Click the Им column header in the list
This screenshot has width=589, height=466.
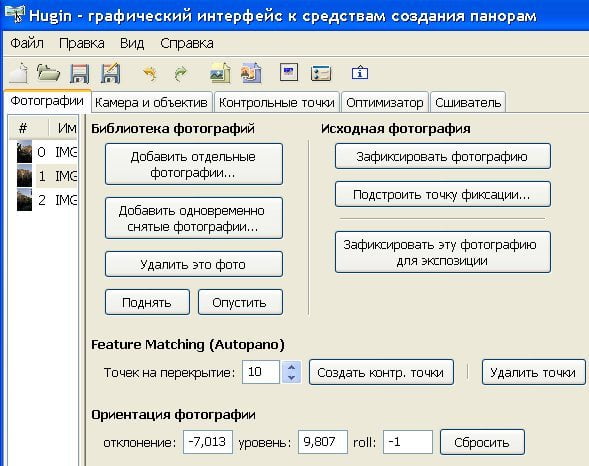pyautogui.click(x=63, y=128)
